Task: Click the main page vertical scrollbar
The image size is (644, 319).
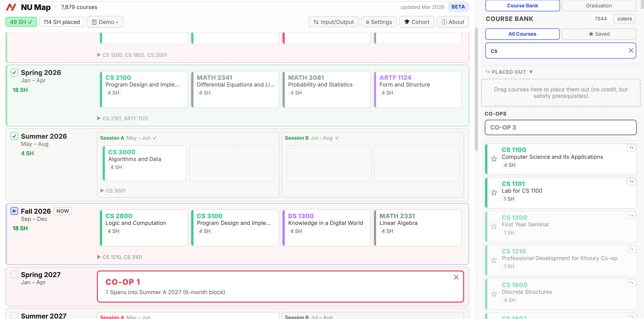Action: click(x=476, y=89)
